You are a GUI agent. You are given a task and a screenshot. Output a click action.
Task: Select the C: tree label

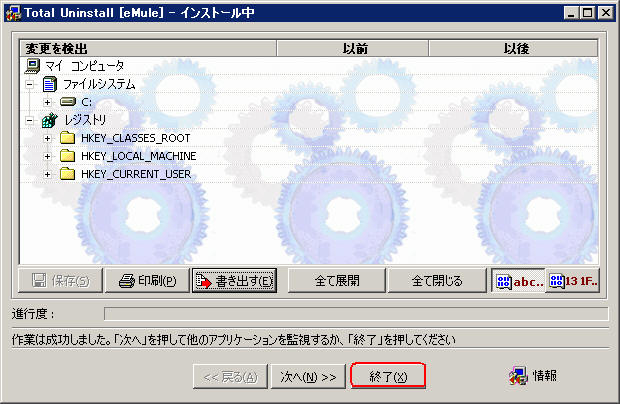(x=87, y=102)
